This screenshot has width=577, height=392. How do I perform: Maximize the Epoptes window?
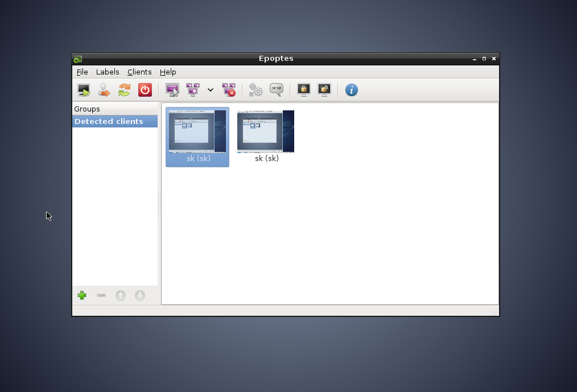click(484, 59)
